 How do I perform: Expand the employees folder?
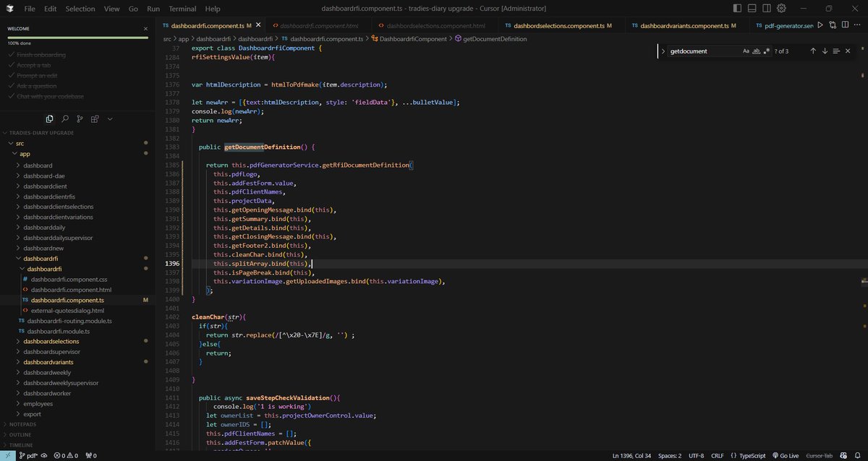tap(38, 404)
